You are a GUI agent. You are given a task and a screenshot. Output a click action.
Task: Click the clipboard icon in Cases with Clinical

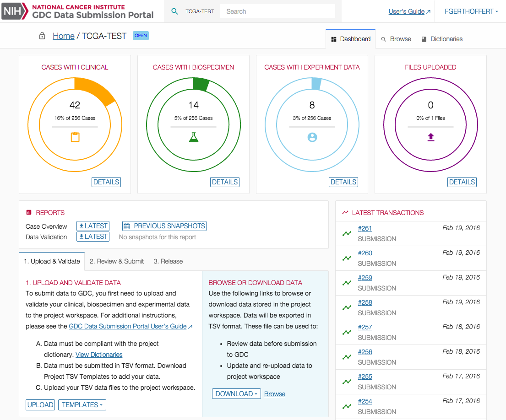75,137
